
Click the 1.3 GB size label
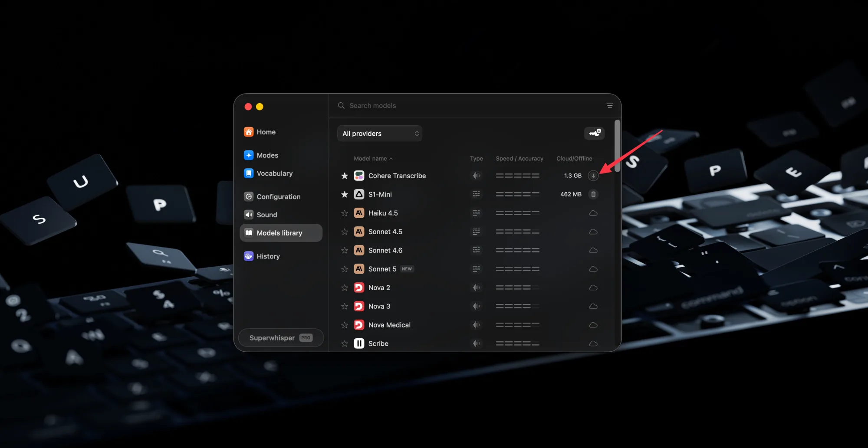(x=572, y=176)
